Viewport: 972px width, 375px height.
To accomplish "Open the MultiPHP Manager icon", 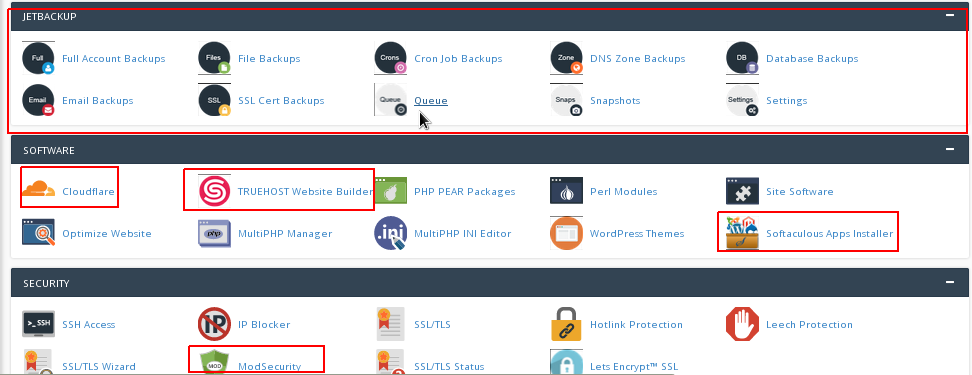I will click(214, 233).
